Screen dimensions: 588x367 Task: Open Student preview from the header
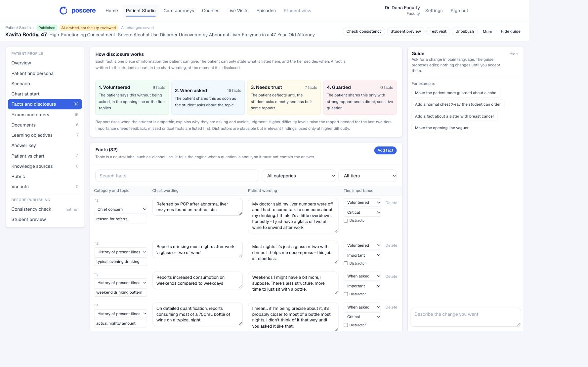[405, 31]
